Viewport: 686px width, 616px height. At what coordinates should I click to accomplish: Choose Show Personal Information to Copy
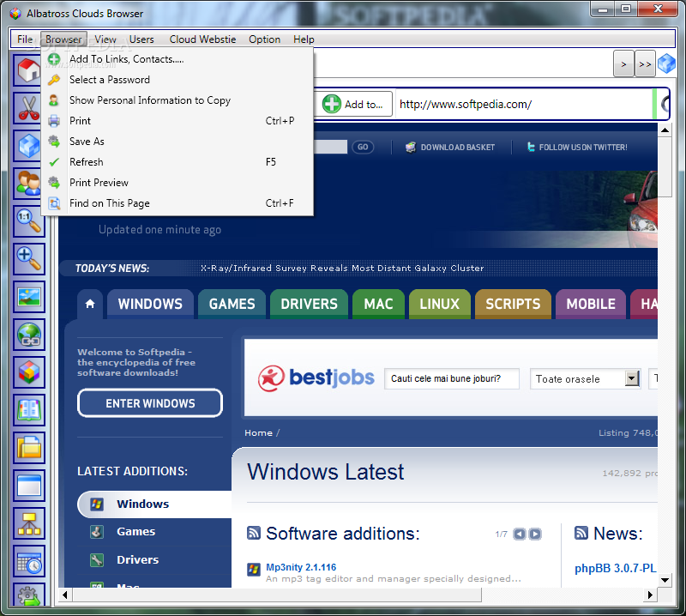point(178,100)
